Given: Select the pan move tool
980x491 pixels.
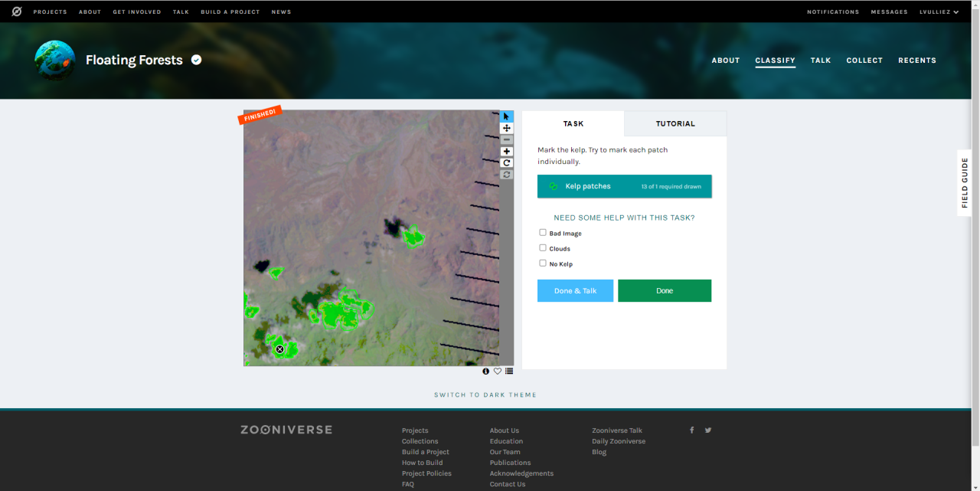Looking at the screenshot, I should (x=506, y=128).
